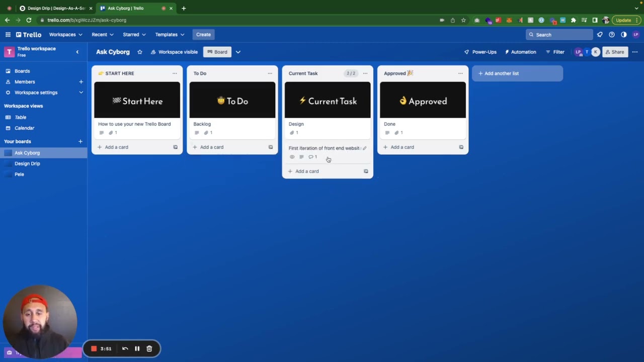This screenshot has height=362, width=644.
Task: Star the Ask Cyborg board
Action: (x=139, y=52)
